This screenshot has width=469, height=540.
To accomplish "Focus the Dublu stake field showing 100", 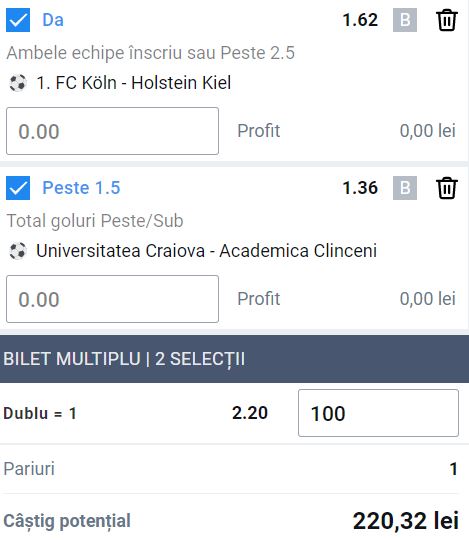I will (378, 413).
